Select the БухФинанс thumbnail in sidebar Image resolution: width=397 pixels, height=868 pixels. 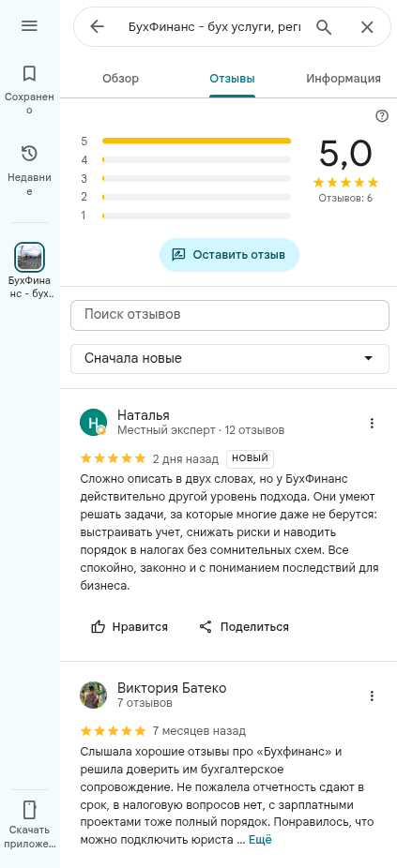tap(29, 258)
